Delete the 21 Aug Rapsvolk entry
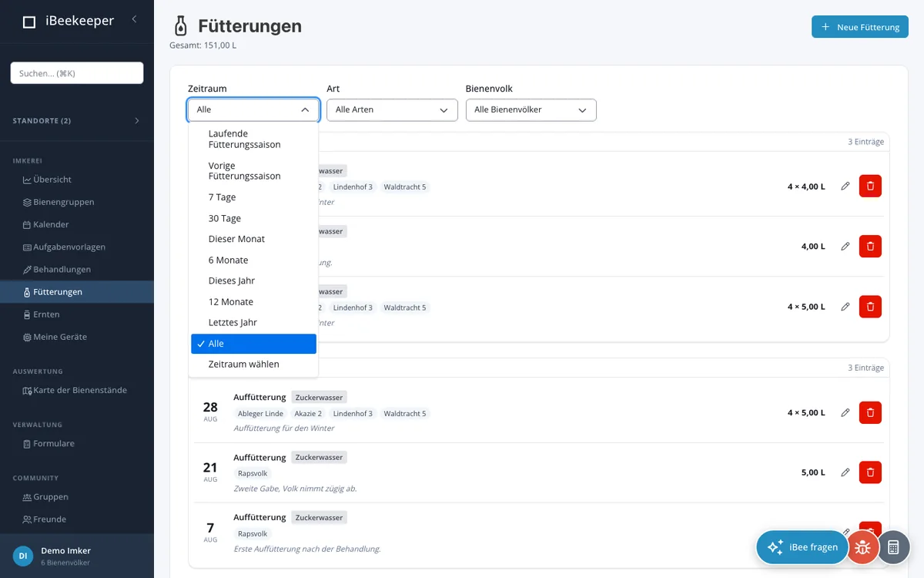 click(870, 472)
